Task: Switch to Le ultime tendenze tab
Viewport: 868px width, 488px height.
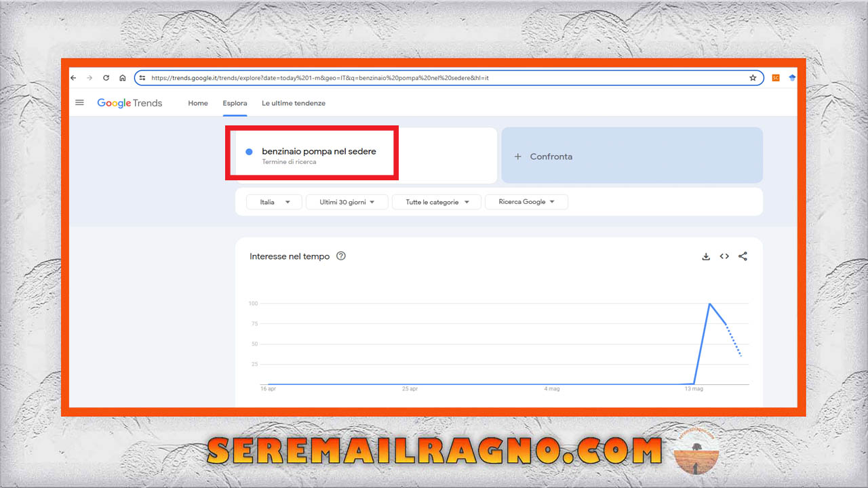Action: [x=294, y=103]
